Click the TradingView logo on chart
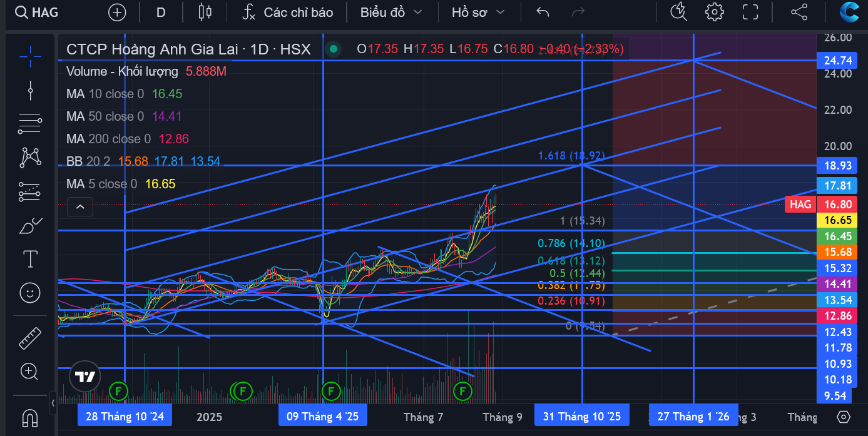This screenshot has height=436, width=868. (x=85, y=377)
